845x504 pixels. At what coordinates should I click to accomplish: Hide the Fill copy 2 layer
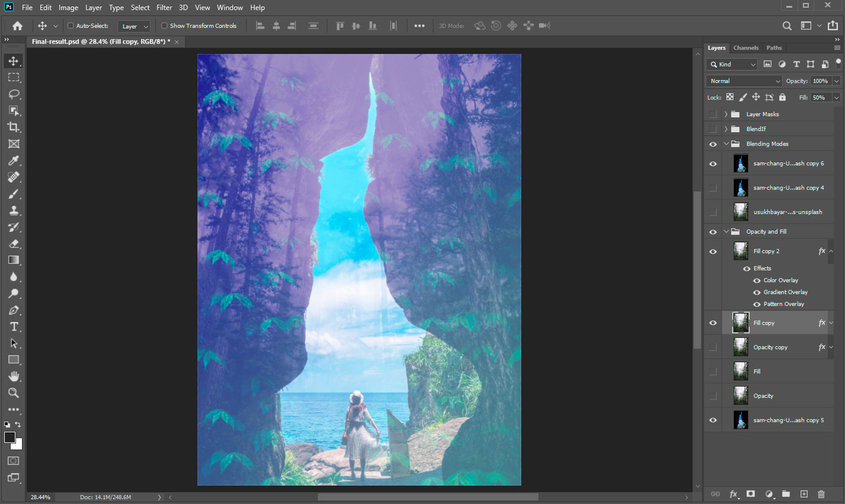pyautogui.click(x=713, y=251)
